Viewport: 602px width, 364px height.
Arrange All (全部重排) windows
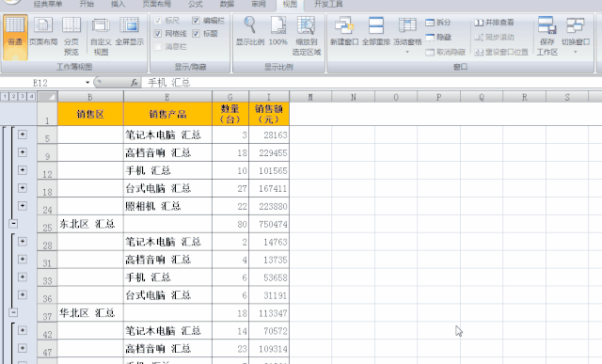[x=376, y=31]
